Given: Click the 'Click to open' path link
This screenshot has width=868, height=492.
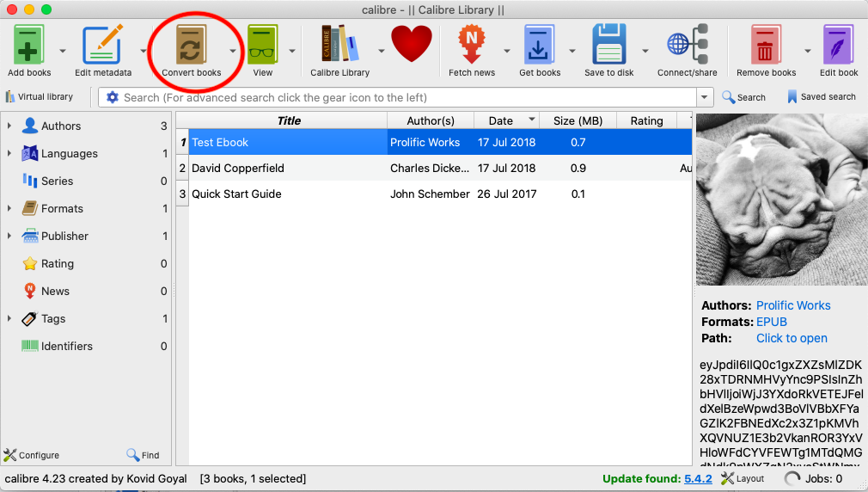Looking at the screenshot, I should click(x=792, y=338).
